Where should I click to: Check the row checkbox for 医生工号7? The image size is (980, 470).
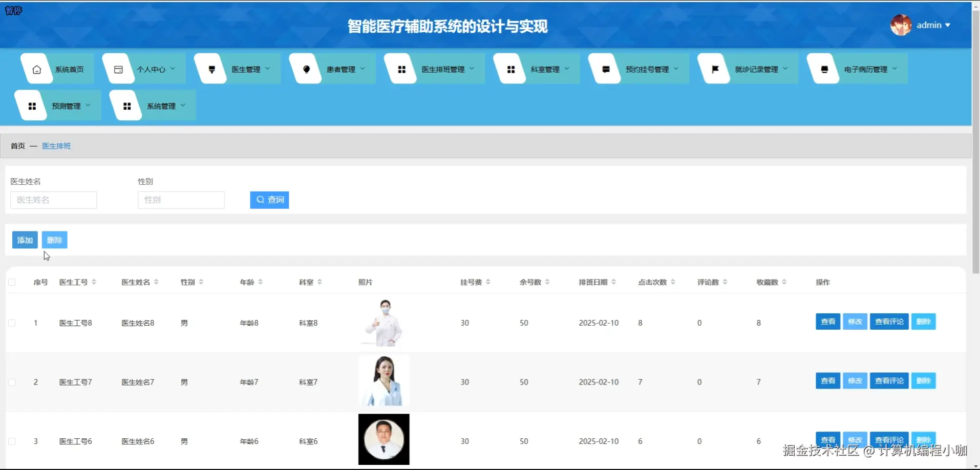point(12,381)
